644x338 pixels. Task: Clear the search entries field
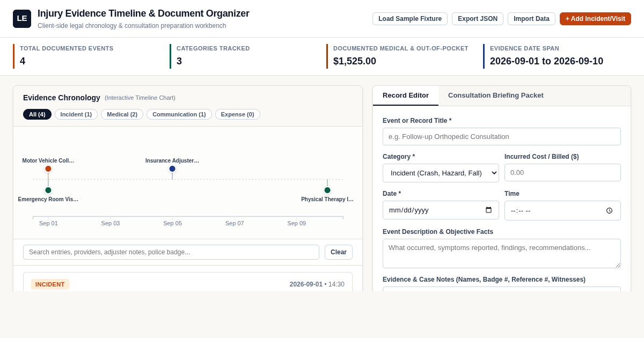(x=339, y=252)
